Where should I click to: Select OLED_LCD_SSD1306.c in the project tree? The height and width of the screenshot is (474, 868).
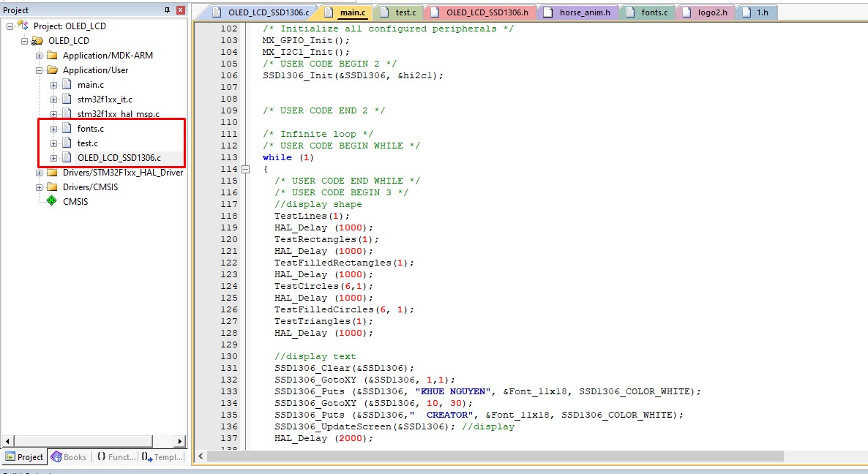pyautogui.click(x=119, y=158)
